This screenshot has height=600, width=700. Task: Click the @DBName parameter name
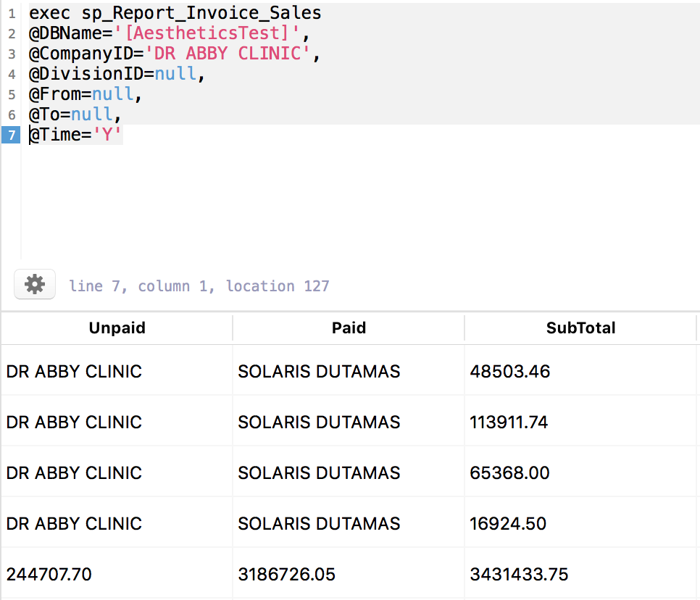coord(66,33)
